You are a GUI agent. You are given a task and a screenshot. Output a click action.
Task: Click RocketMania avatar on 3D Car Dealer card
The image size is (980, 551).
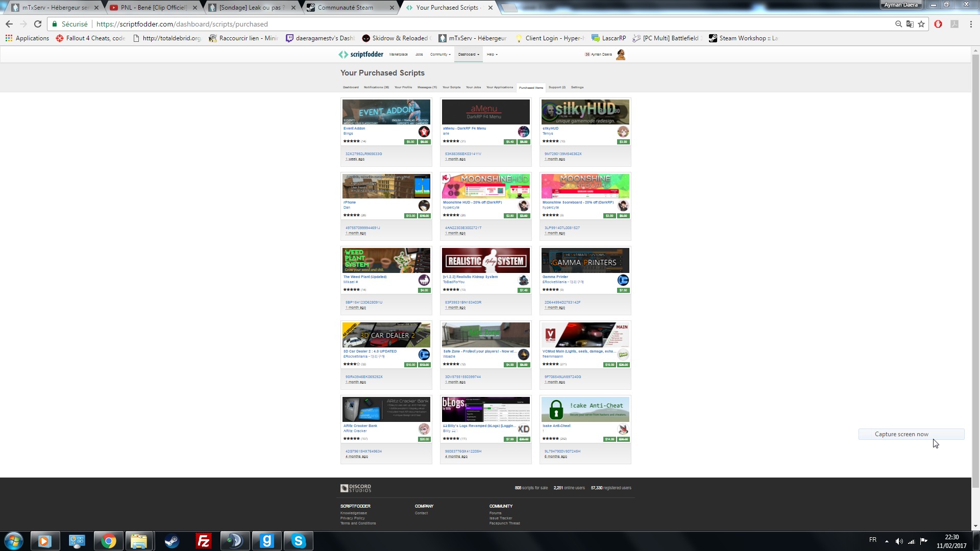point(424,355)
